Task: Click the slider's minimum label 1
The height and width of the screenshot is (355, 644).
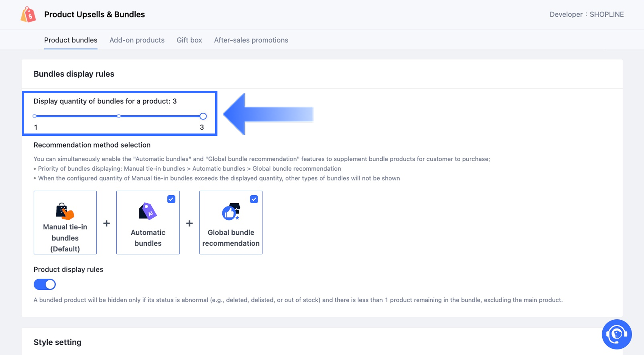Action: pos(36,127)
